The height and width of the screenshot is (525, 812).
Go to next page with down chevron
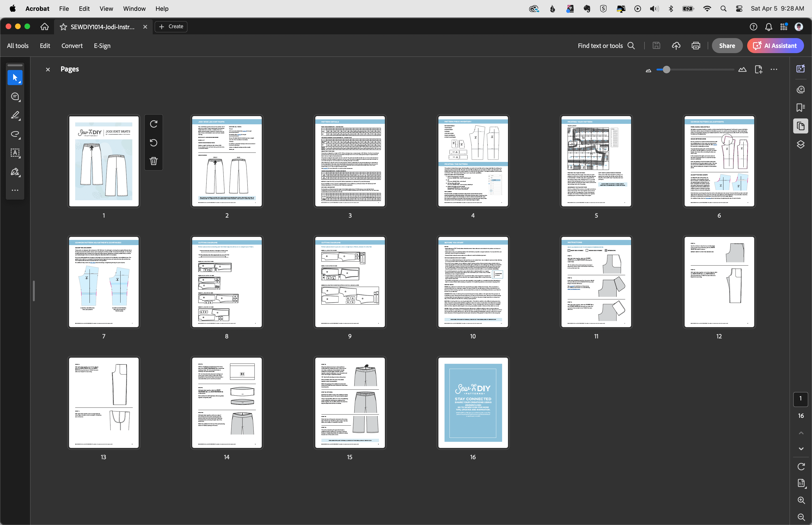tap(801, 449)
